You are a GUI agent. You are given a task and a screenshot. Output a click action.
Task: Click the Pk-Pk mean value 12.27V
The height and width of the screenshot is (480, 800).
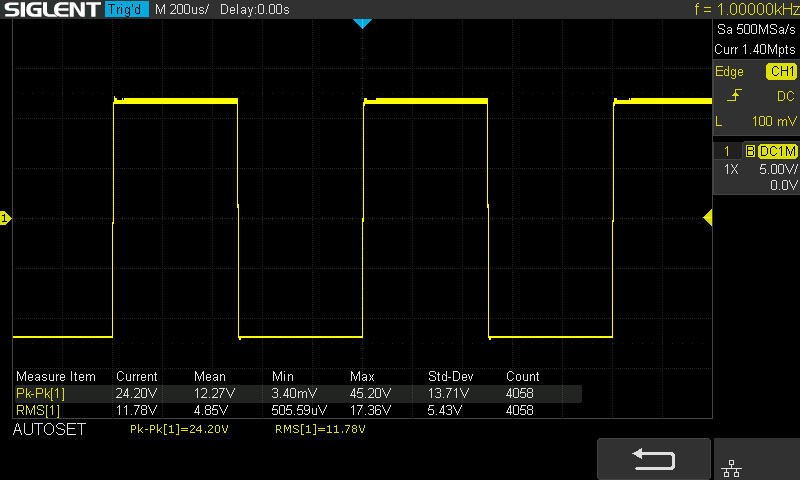tap(214, 394)
